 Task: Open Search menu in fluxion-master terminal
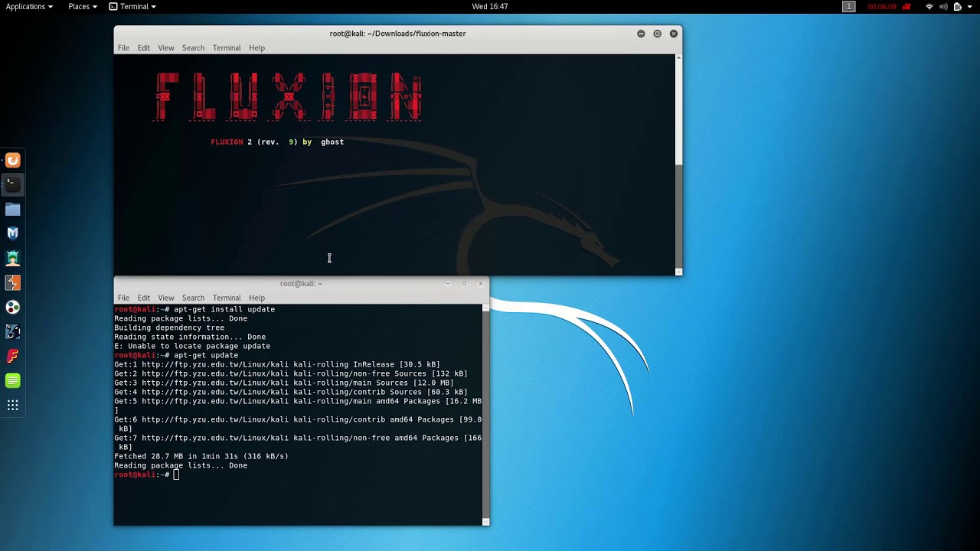coord(193,47)
